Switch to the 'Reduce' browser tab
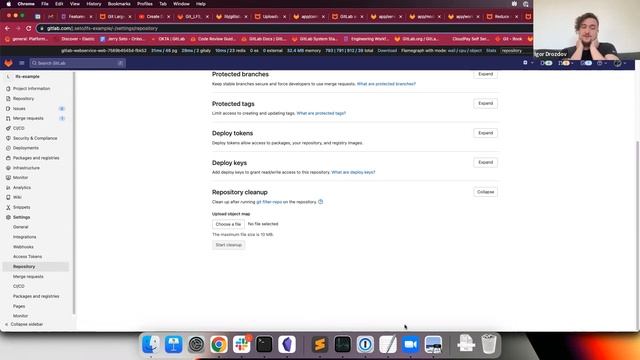 click(502, 17)
